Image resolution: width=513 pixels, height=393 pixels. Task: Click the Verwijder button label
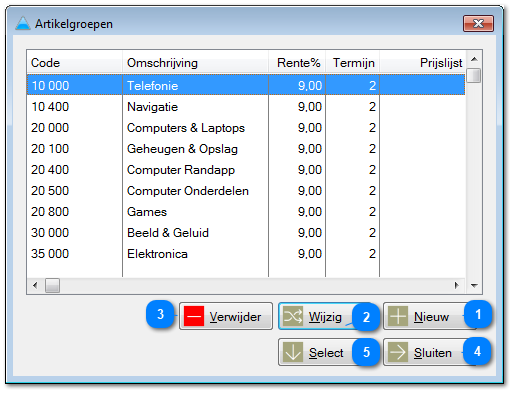[x=235, y=317]
